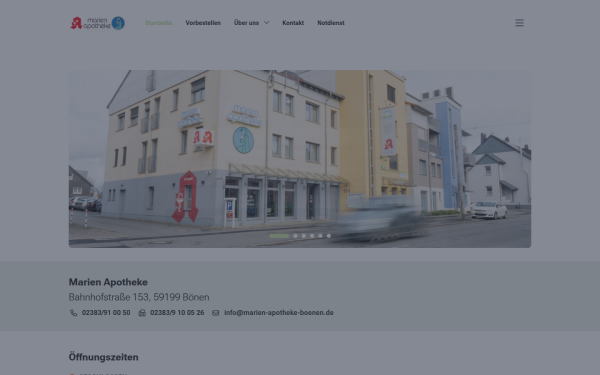Click address Bahnhofstraße 153, 59199 Bönen
The image size is (600, 375).
point(139,297)
